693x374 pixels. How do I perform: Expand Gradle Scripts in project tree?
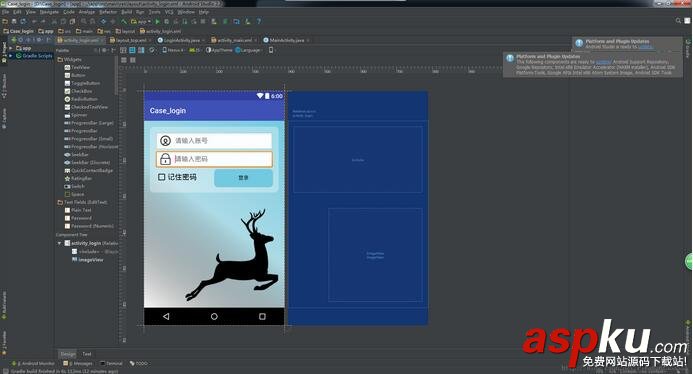pyautogui.click(x=11, y=56)
